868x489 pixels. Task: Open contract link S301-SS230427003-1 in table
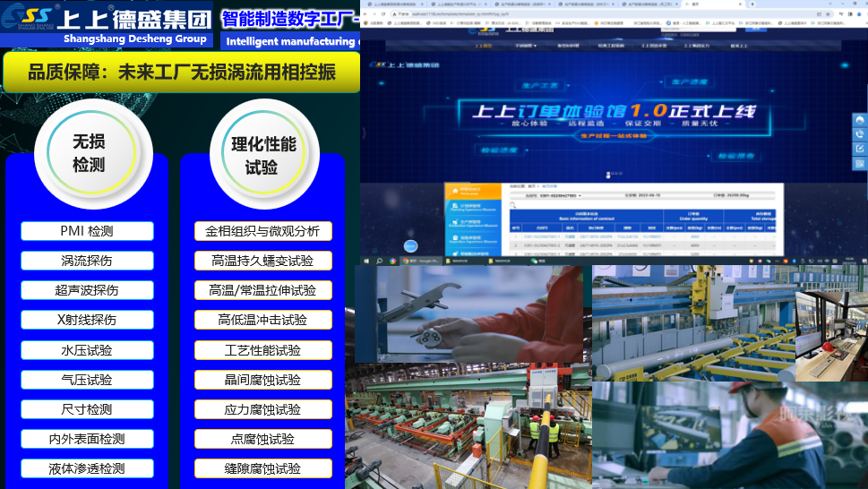pos(542,236)
